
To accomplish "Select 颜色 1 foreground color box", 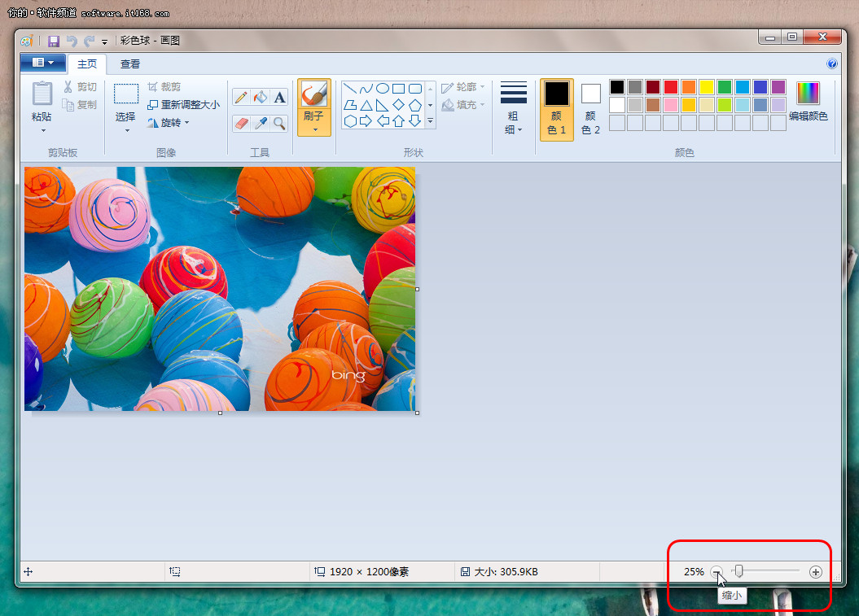I will click(x=557, y=110).
